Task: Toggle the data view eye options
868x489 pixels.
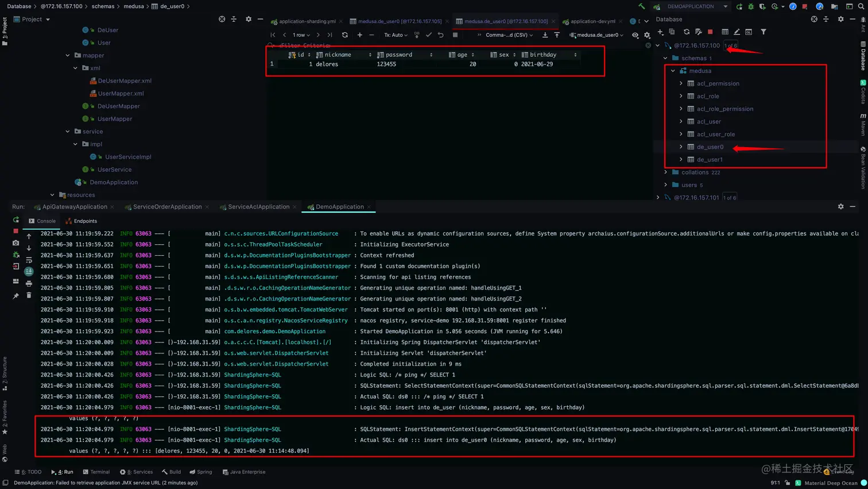Action: point(635,35)
